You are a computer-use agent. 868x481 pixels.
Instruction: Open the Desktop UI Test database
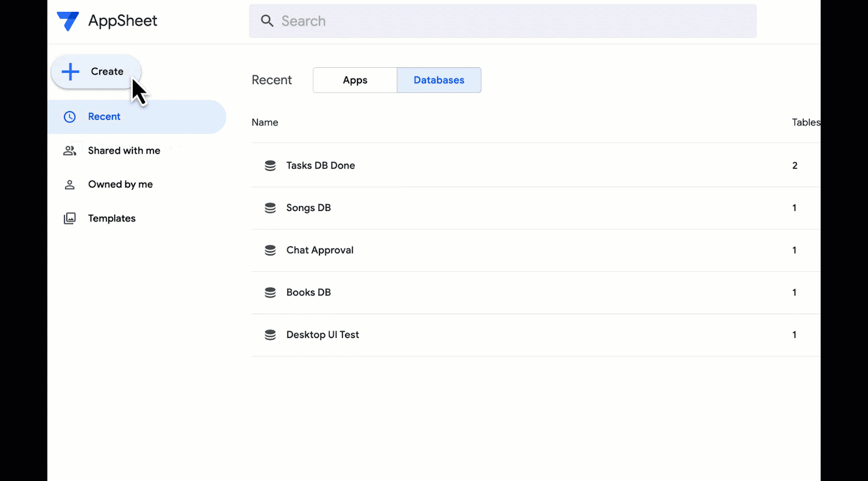(323, 335)
